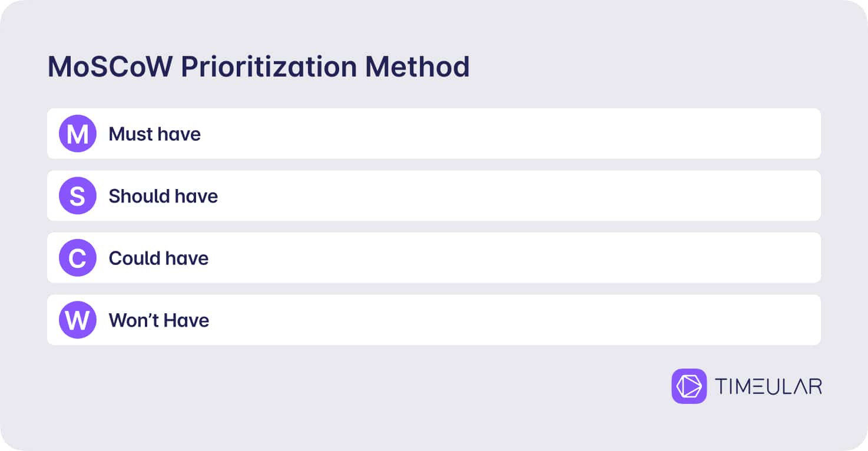Select the word "Prioritization" in the title

[x=269, y=67]
